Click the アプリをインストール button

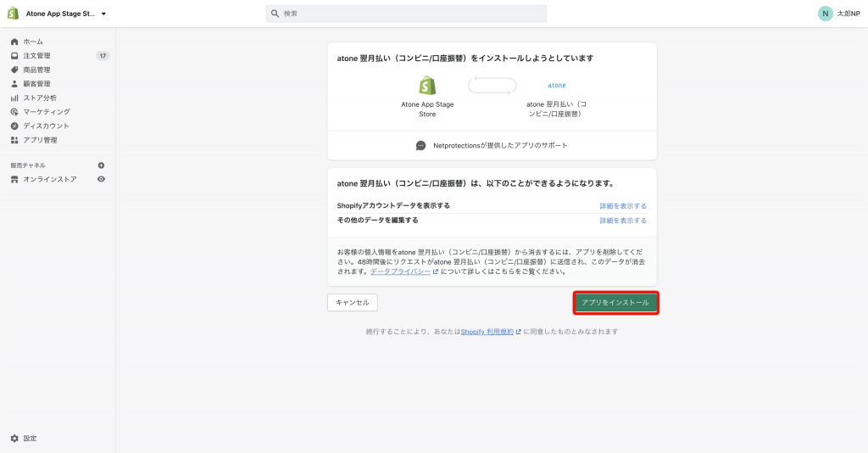coord(615,303)
